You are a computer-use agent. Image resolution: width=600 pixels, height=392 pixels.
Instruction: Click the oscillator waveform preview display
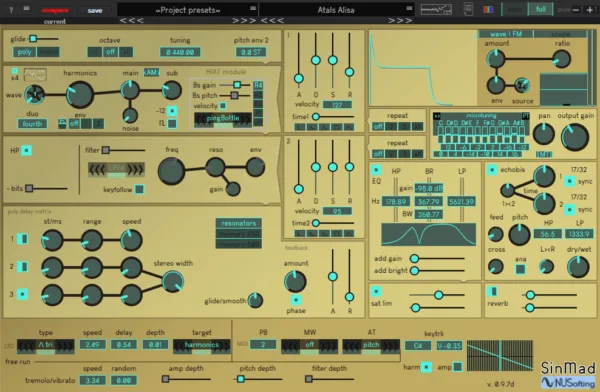coord(35,75)
